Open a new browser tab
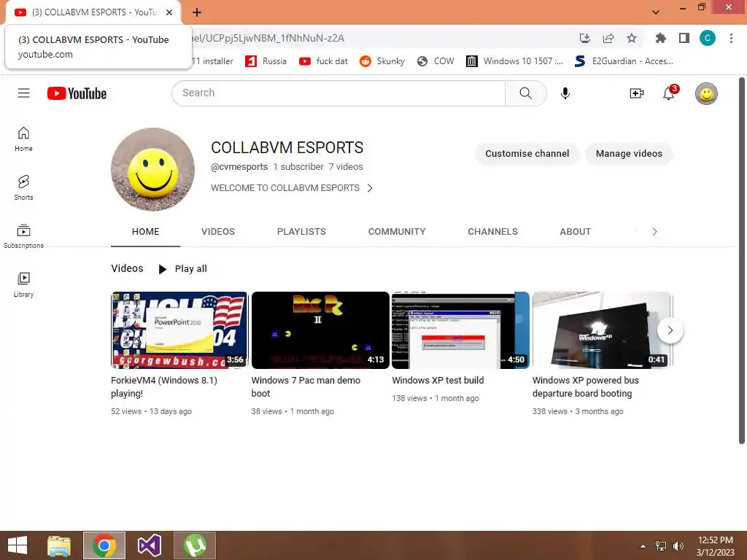This screenshot has width=747, height=560. (x=197, y=12)
